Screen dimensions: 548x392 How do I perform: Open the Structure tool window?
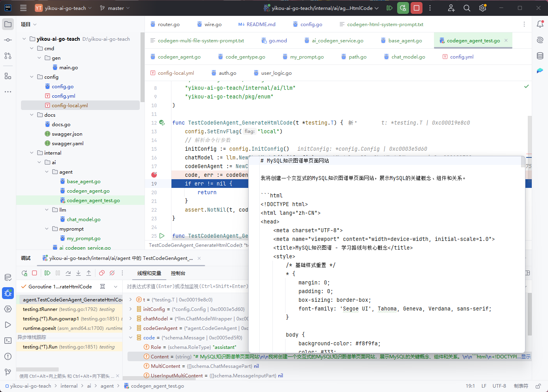[8, 76]
